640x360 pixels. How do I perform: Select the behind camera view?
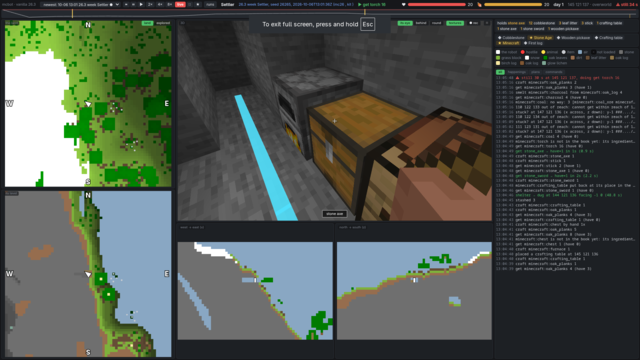pos(421,23)
